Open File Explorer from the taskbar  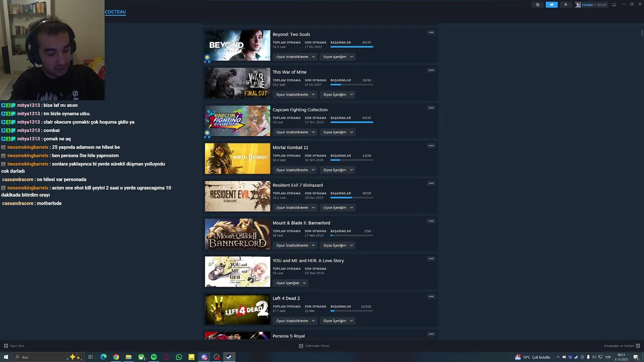[129, 357]
